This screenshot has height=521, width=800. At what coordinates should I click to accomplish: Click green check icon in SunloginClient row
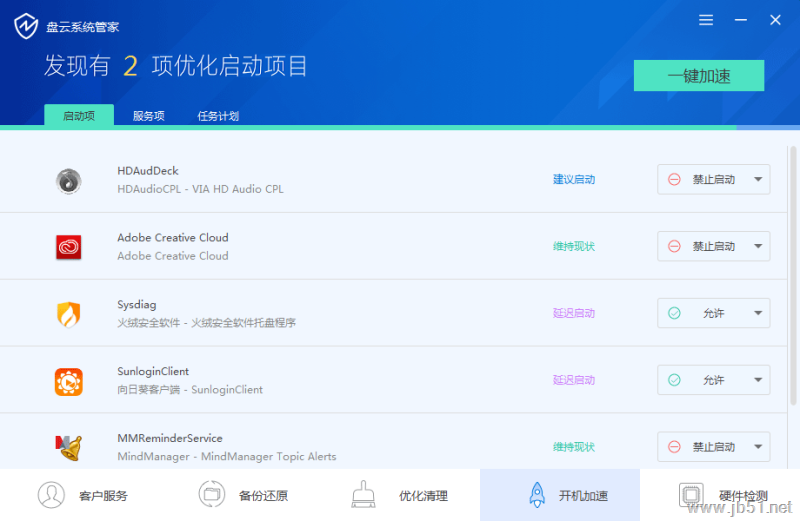tap(674, 380)
